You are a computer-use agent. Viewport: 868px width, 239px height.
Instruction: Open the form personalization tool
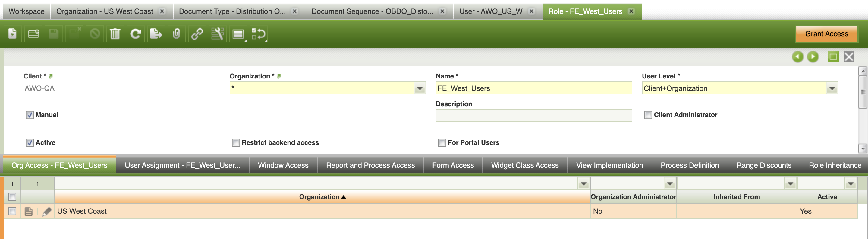(x=218, y=34)
